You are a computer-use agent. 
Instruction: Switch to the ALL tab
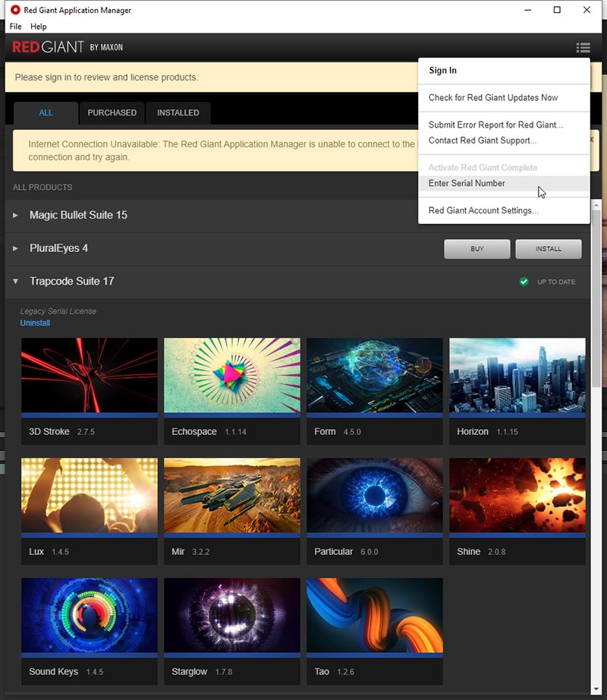click(46, 113)
